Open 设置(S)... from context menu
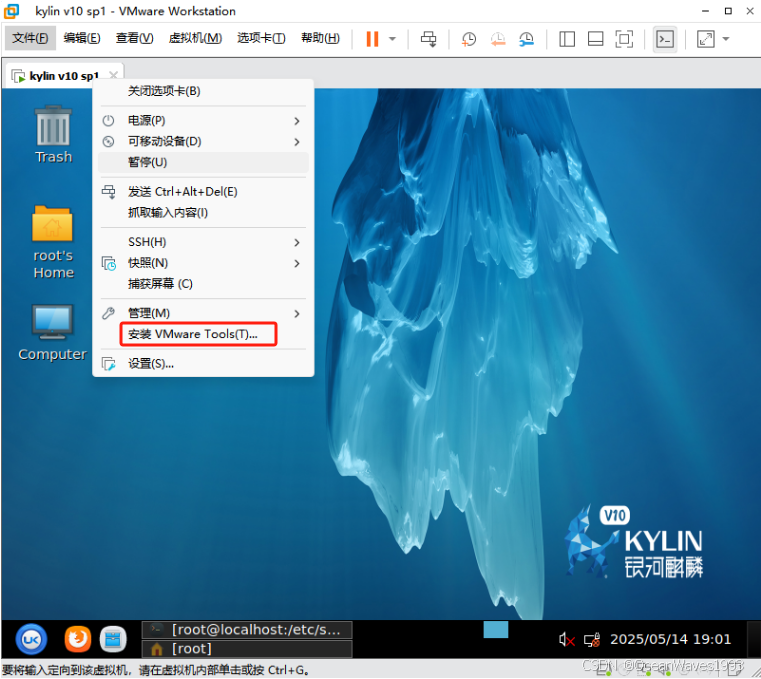The image size is (761, 679). 203,364
